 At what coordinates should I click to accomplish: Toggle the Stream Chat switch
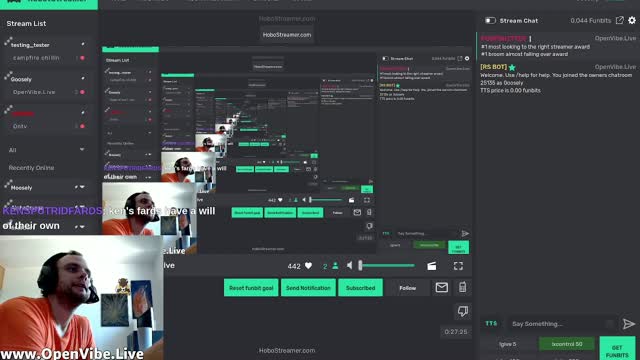(x=490, y=20)
